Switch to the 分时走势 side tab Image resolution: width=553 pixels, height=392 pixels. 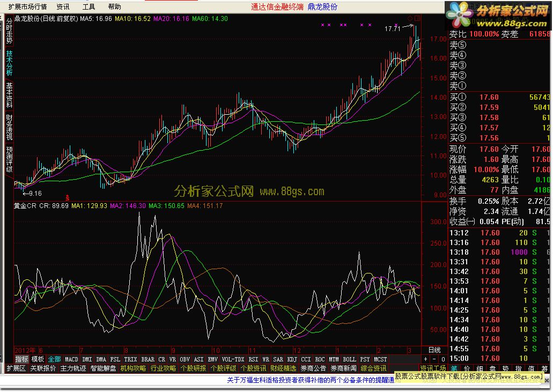coord(9,31)
